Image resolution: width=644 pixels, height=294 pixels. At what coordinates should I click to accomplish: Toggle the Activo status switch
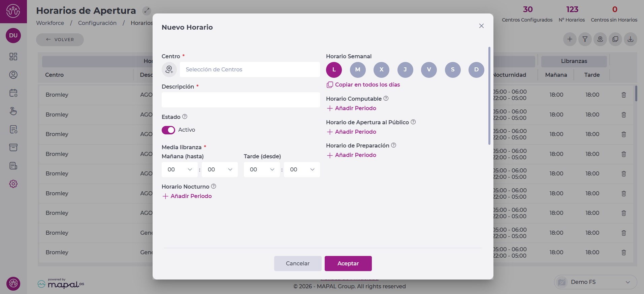168,130
